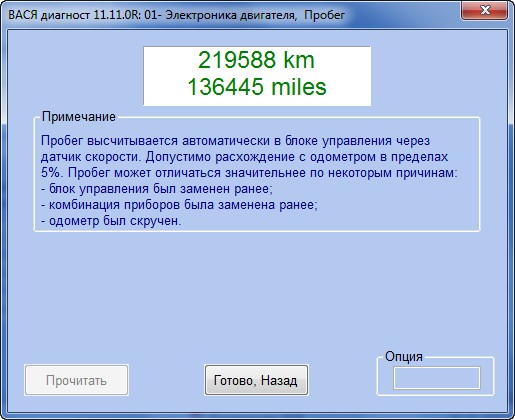Viewport: 515px width, 420px height.
Task: Click the white mileage display panel
Action: point(257,76)
